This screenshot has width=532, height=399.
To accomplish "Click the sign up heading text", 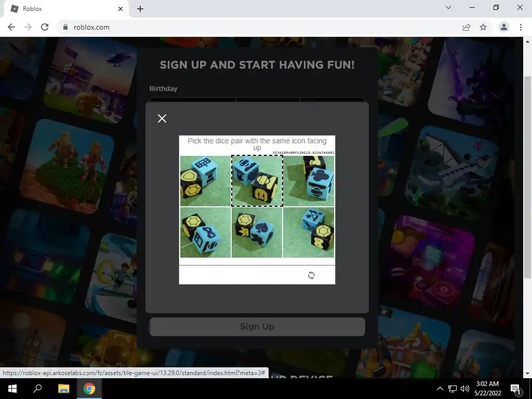I will coord(257,65).
